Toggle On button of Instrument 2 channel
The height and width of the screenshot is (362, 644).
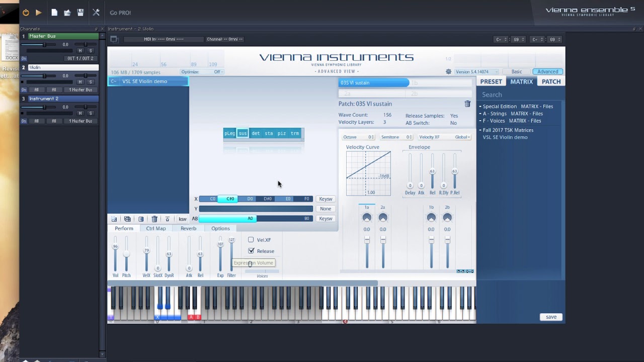24,121
